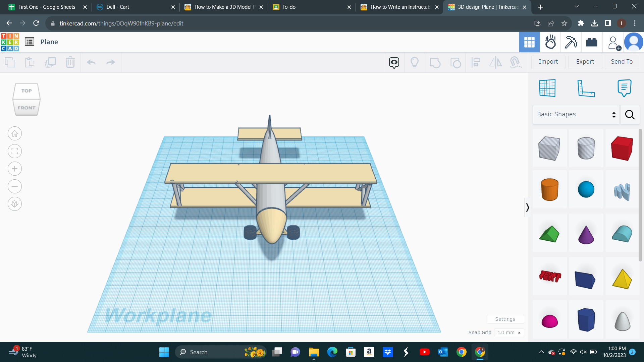
Task: Select the Ruler tool in the right panel
Action: (x=587, y=88)
